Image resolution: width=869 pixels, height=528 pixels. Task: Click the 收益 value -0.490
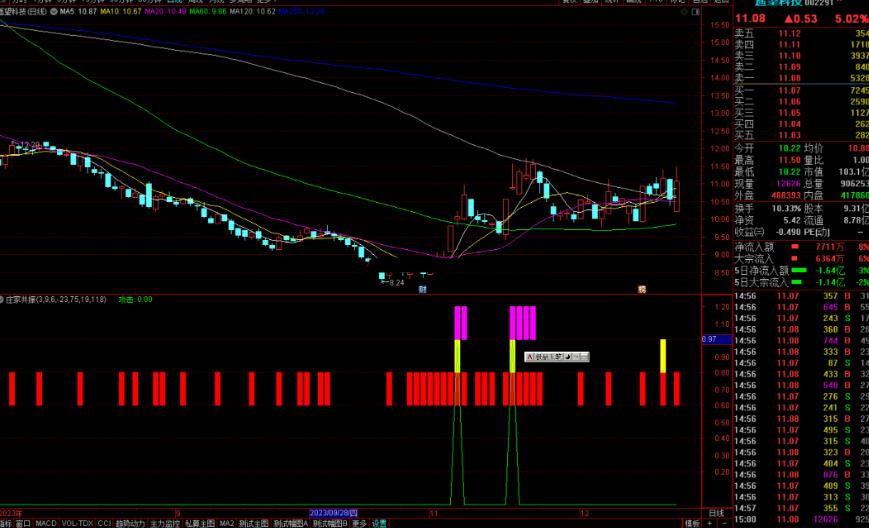(x=788, y=232)
